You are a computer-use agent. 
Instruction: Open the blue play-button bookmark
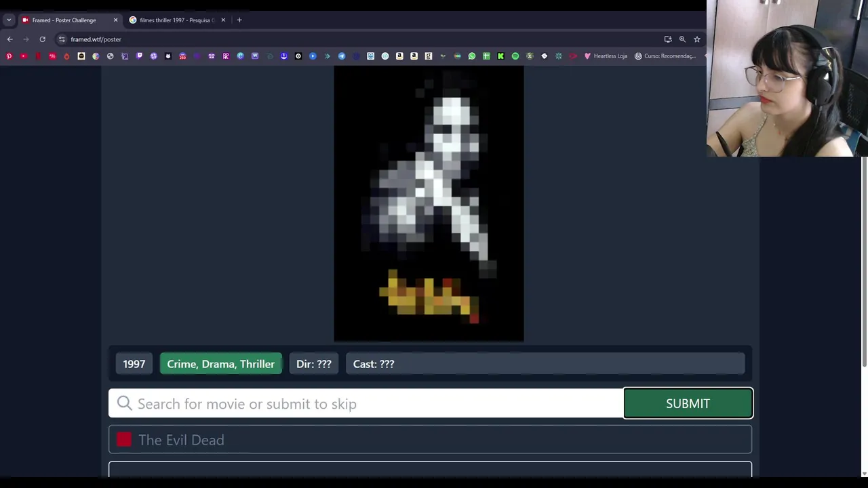313,56
